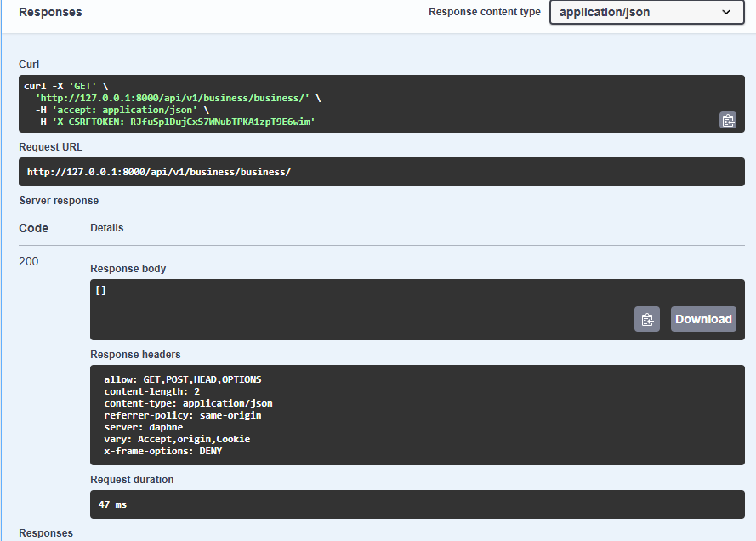The width and height of the screenshot is (756, 541).
Task: Click the 'allow: GET,POST,HEAD,OPTIONS' header line
Action: (x=183, y=379)
